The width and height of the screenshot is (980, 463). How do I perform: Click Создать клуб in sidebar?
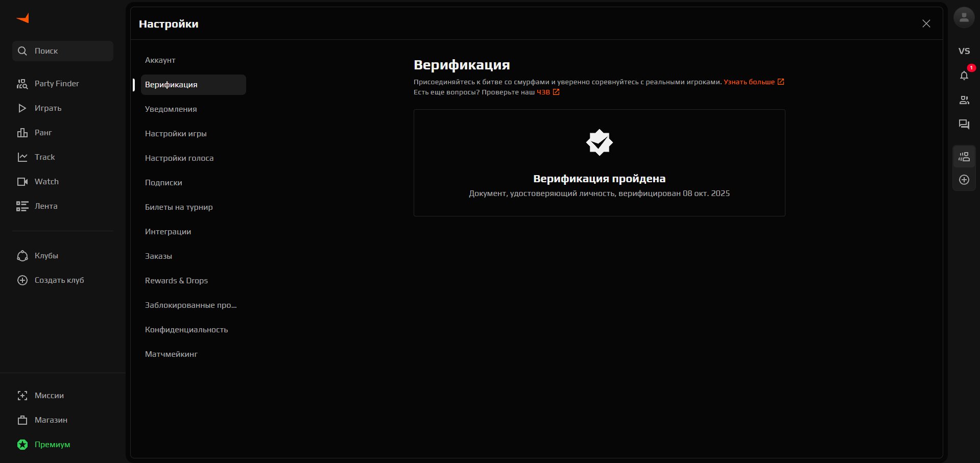59,280
